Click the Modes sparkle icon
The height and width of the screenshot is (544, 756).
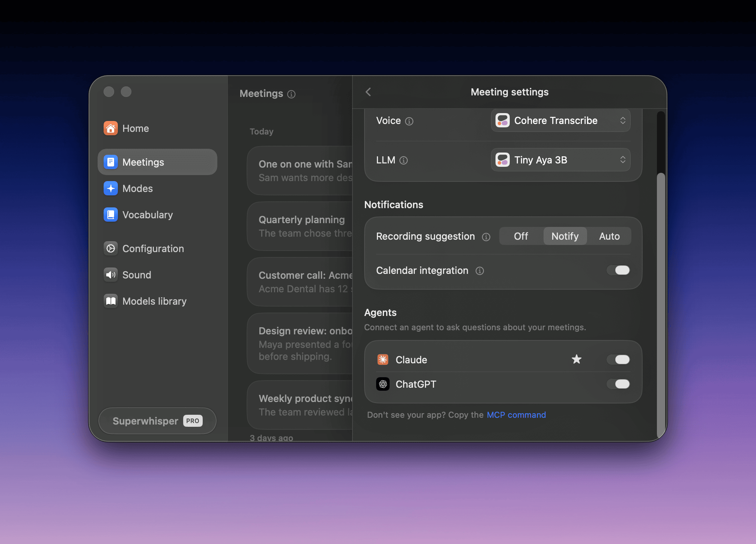tap(110, 189)
